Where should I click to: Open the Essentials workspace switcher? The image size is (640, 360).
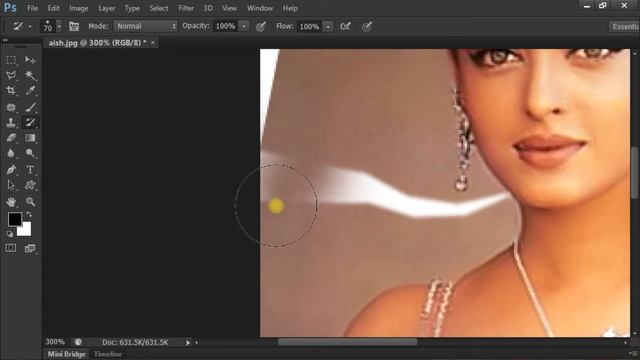(x=624, y=27)
